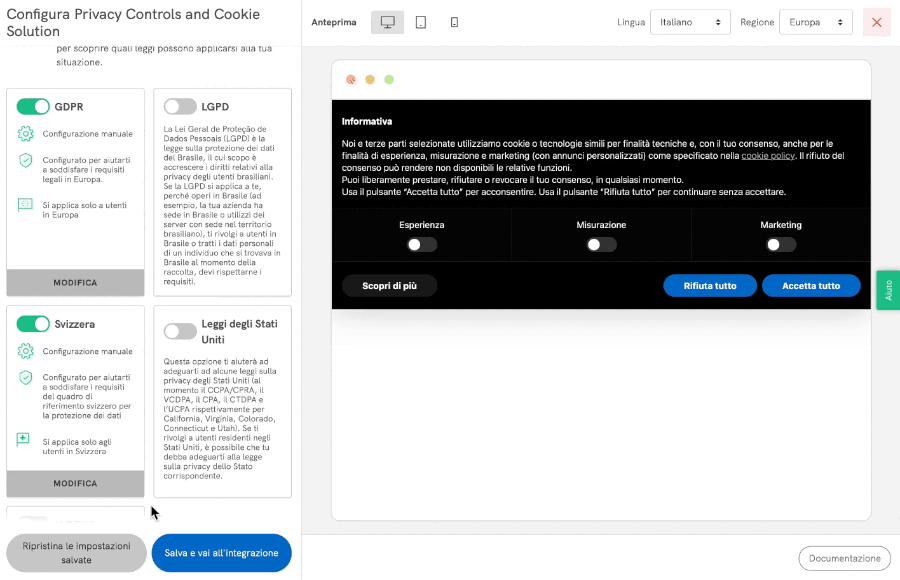
Task: Open the cookie policy link
Action: point(768,156)
